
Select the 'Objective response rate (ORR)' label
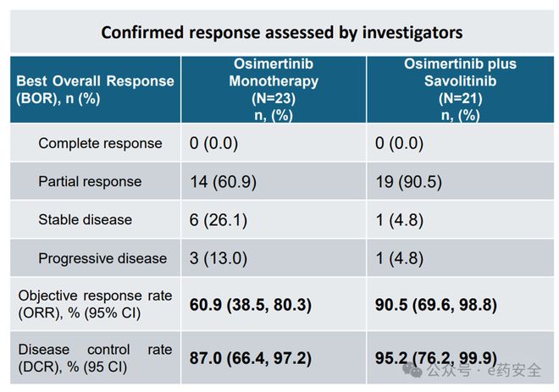pos(95,304)
